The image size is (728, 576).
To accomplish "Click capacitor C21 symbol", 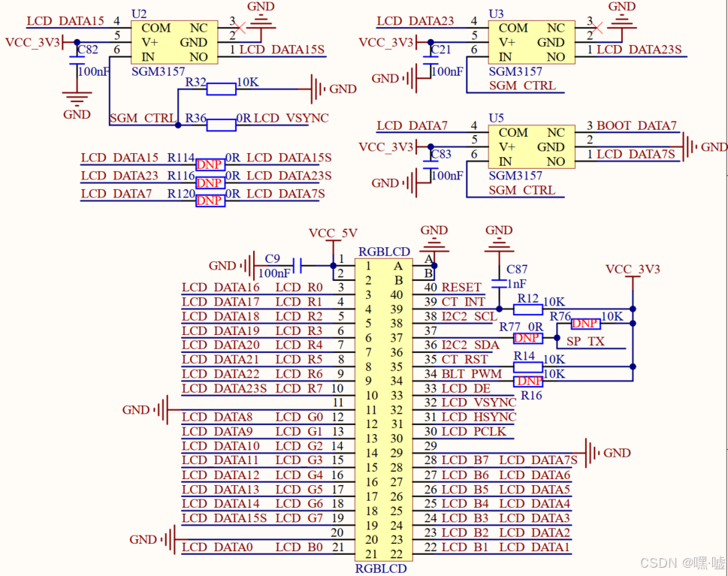I will [430, 61].
